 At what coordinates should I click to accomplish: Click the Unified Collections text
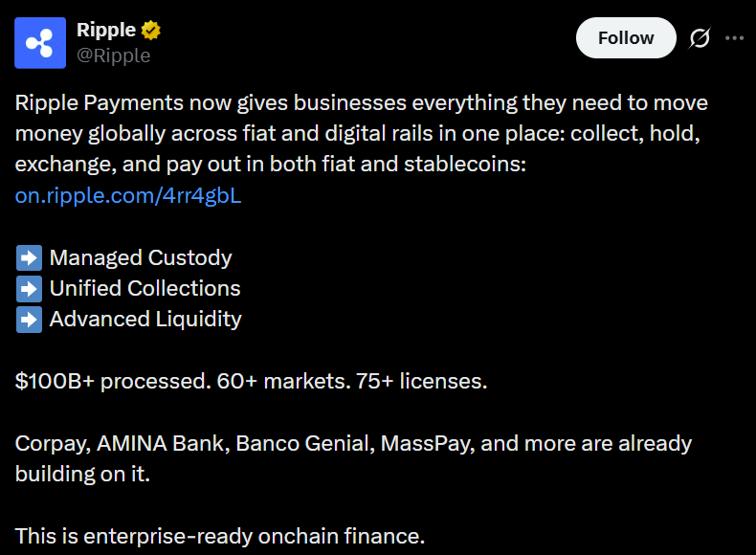pyautogui.click(x=145, y=288)
